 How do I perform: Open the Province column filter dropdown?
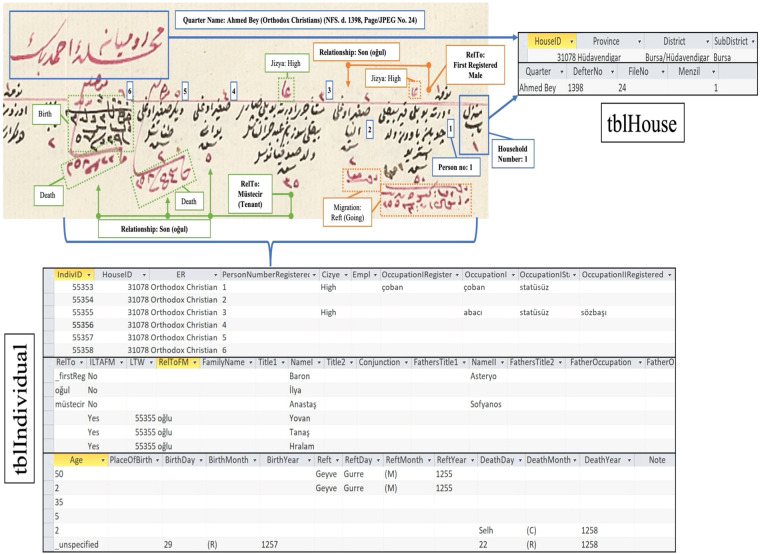(x=639, y=42)
